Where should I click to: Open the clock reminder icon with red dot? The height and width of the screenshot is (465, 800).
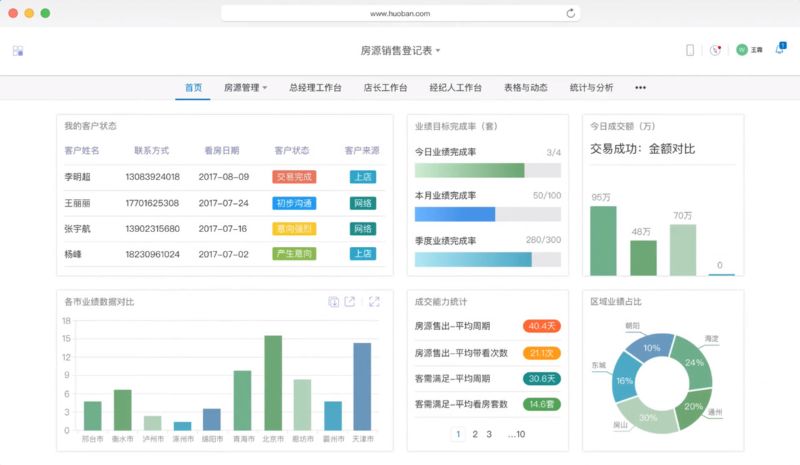[715, 50]
